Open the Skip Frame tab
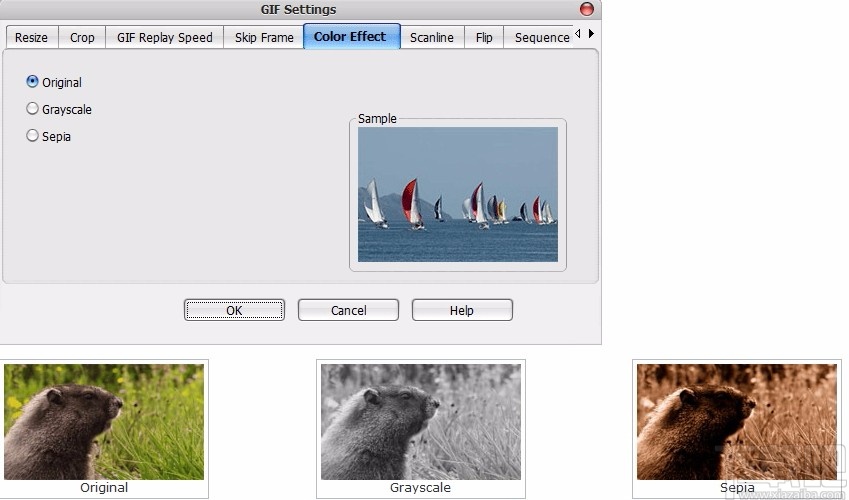849x500 pixels. pos(264,37)
